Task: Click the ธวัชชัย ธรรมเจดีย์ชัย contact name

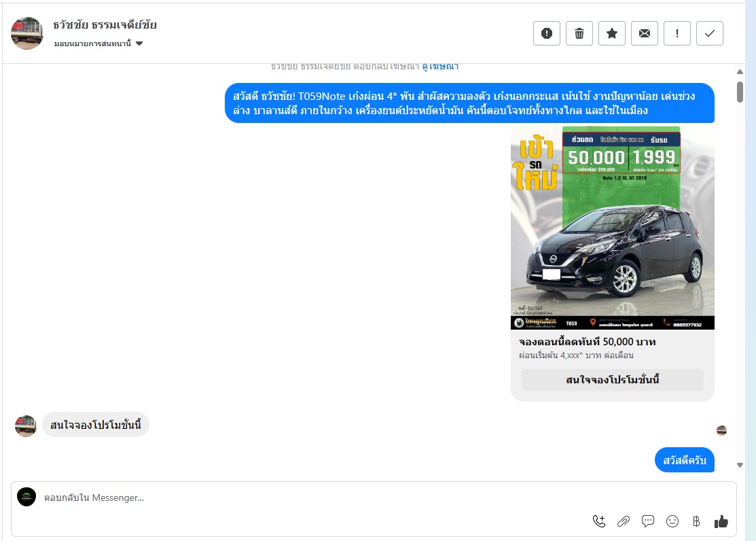Action: 105,24
